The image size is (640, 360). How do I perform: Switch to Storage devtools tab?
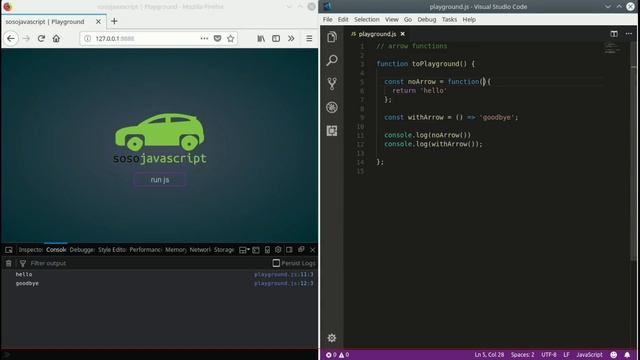224,250
